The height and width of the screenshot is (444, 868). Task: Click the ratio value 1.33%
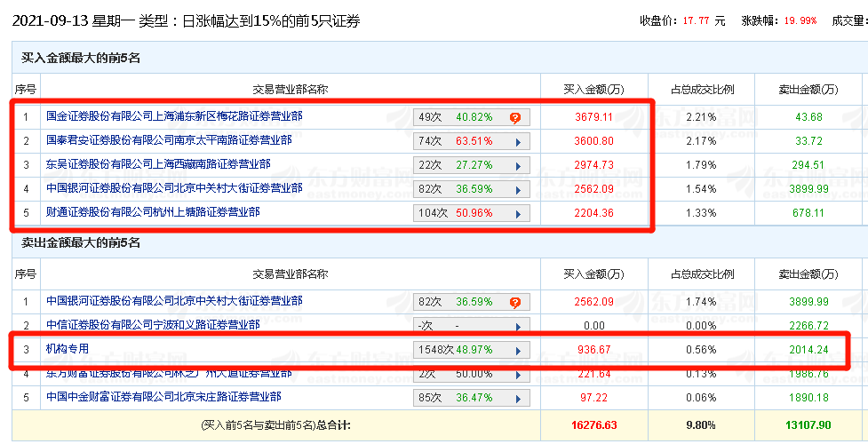701,213
